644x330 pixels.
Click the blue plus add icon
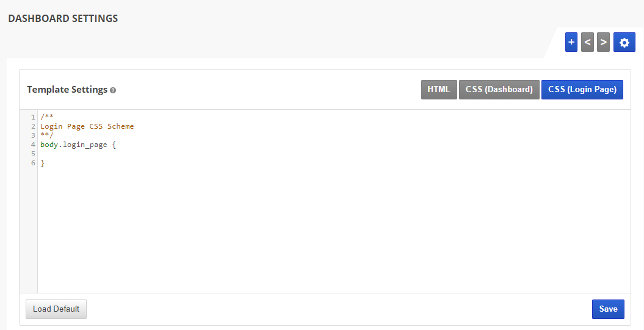(571, 42)
